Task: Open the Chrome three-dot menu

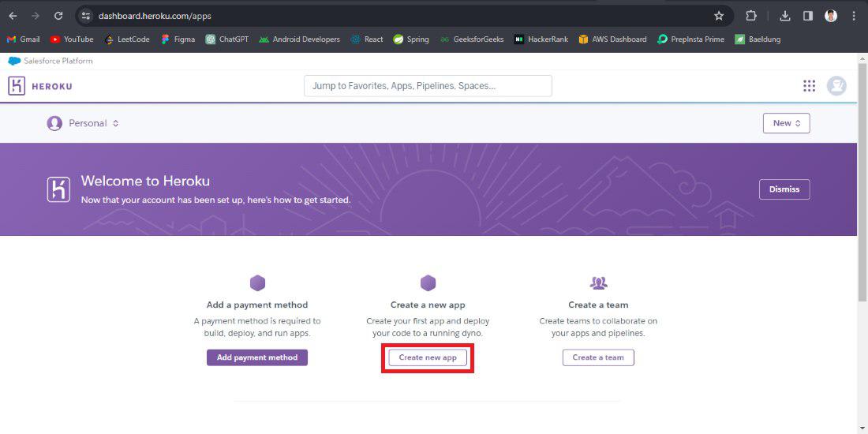Action: click(x=854, y=16)
